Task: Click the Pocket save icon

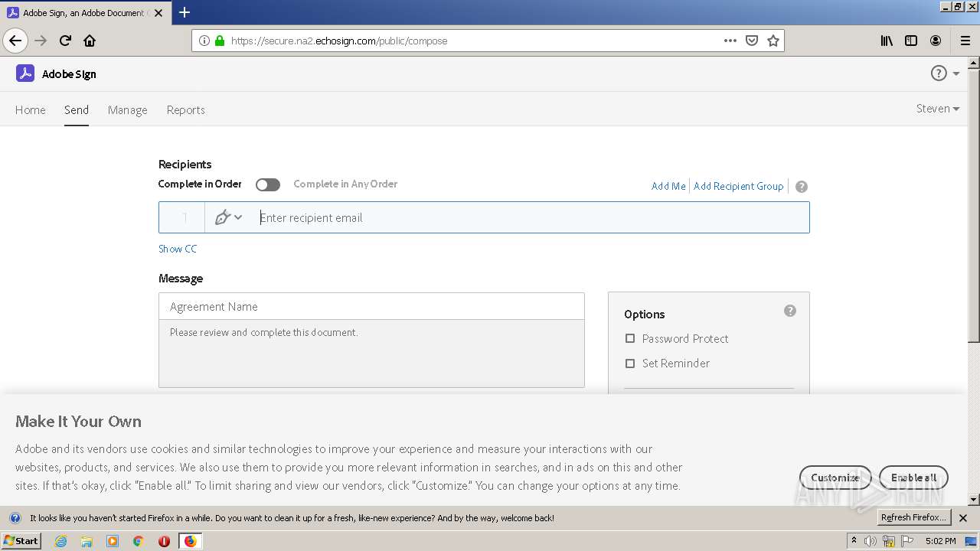Action: pos(752,41)
